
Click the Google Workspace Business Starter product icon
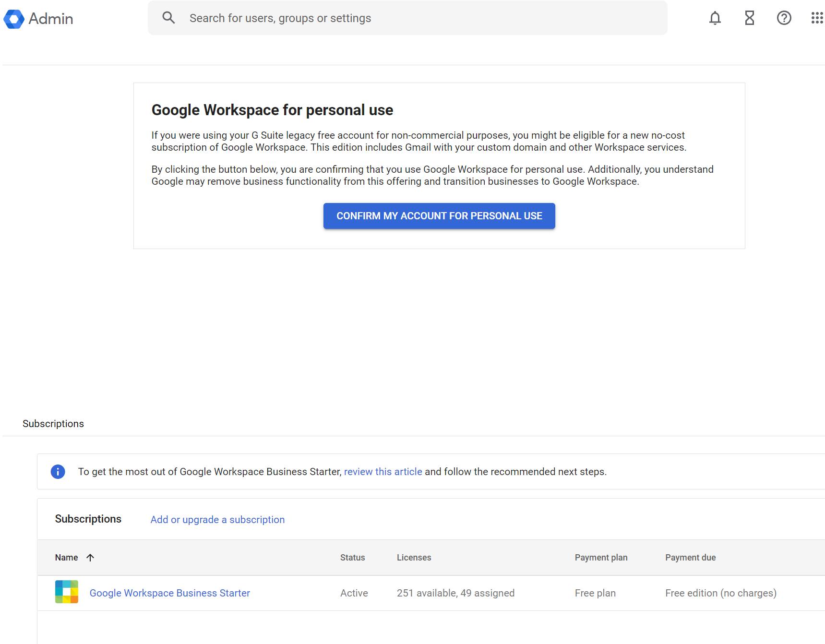67,592
